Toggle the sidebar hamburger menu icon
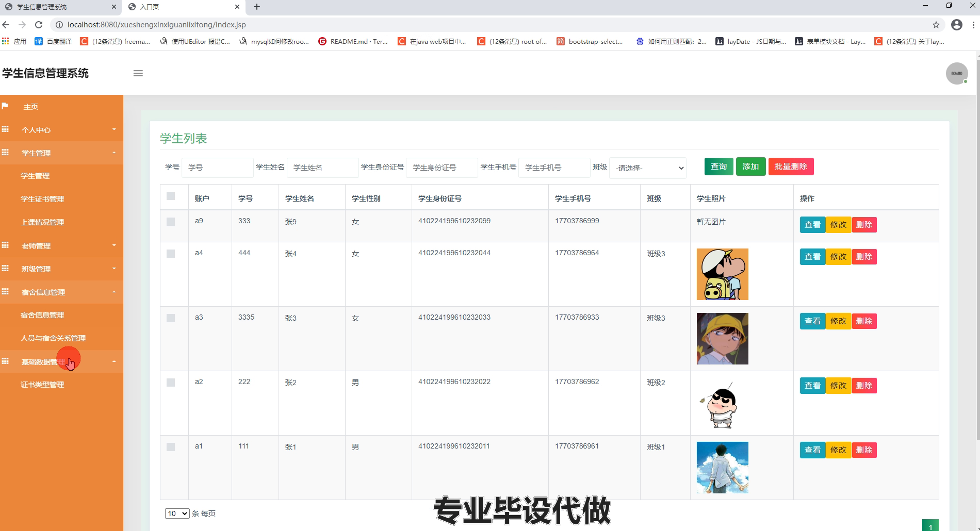The height and width of the screenshot is (531, 980). tap(138, 73)
